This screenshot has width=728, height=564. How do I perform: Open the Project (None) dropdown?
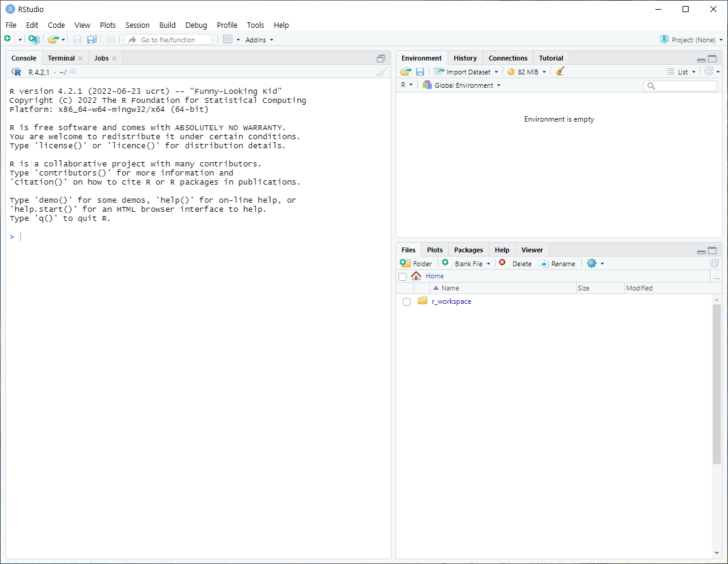point(692,40)
